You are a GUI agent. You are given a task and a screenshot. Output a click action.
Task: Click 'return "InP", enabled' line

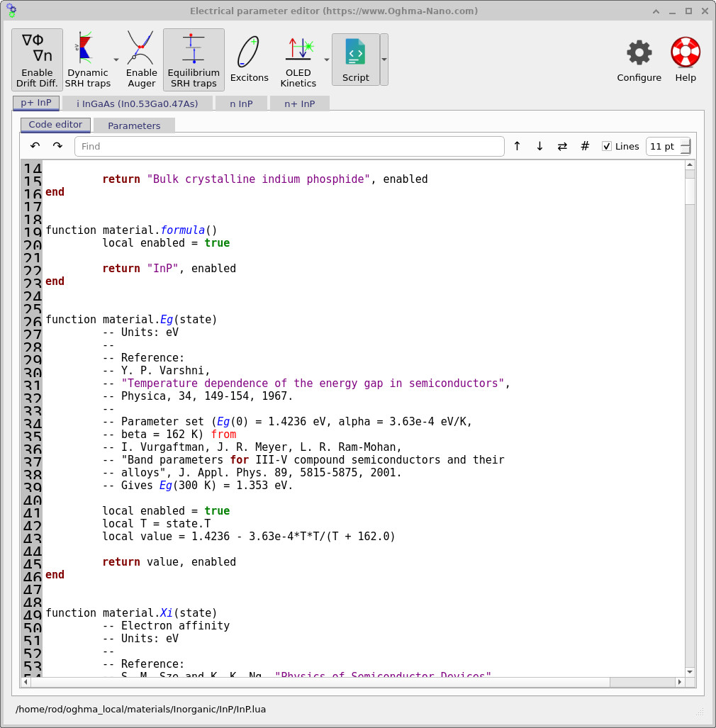point(169,269)
